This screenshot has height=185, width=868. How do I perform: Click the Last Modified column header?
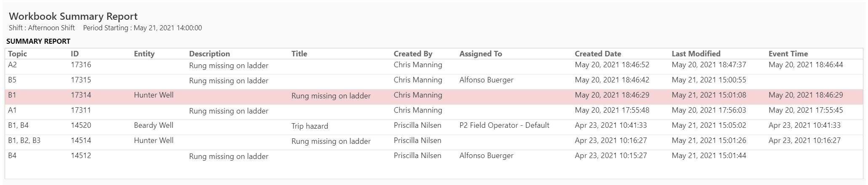coord(696,54)
